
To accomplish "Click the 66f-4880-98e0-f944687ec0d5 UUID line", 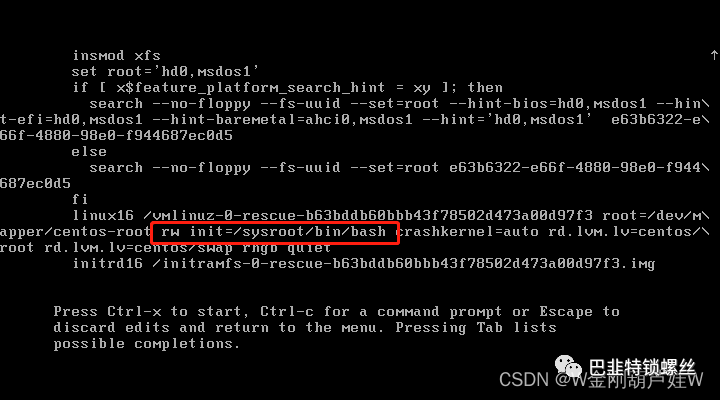I will pos(116,135).
